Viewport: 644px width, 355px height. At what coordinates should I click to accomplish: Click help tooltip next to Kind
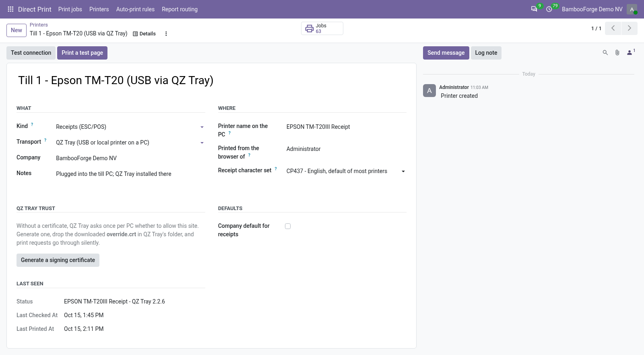32,124
